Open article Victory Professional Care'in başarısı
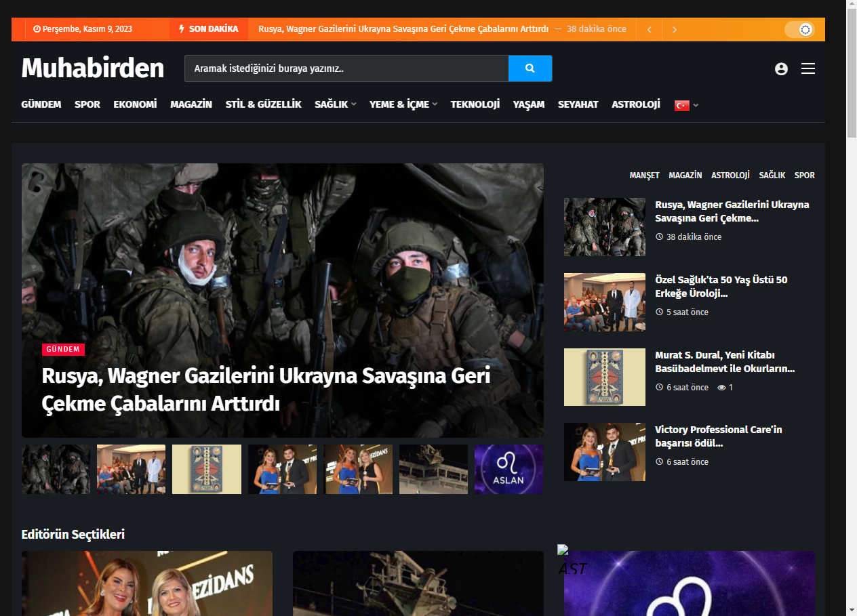 click(x=719, y=436)
